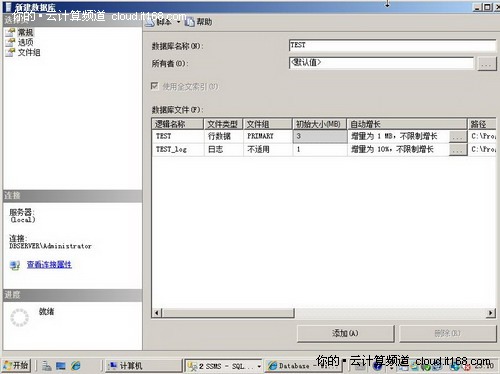
Task: Browse for owner with ellipsis button
Action: (487, 63)
